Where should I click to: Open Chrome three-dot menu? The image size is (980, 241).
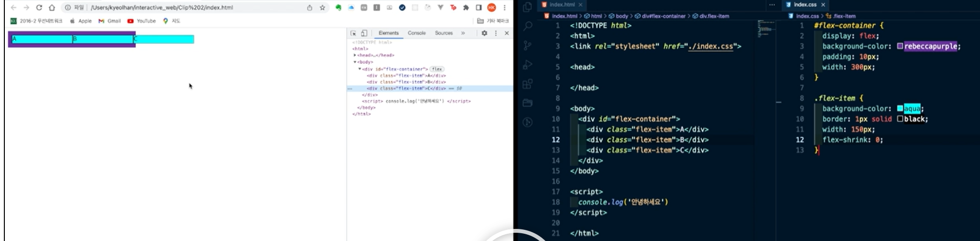[x=504, y=8]
